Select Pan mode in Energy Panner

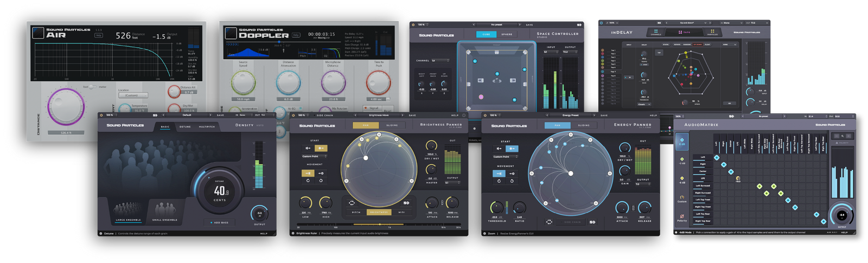(x=557, y=125)
